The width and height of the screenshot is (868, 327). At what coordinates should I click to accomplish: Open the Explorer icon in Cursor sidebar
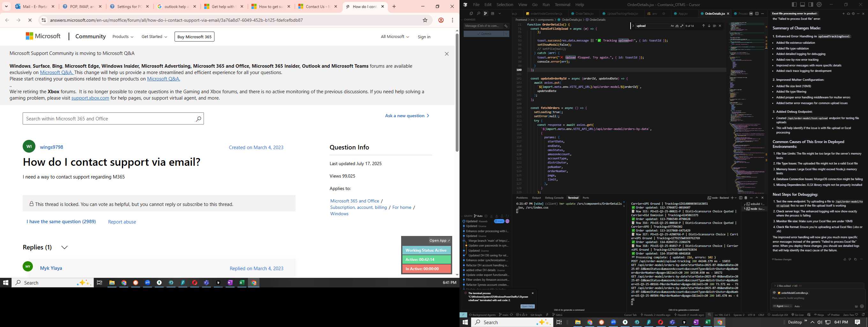point(471,13)
